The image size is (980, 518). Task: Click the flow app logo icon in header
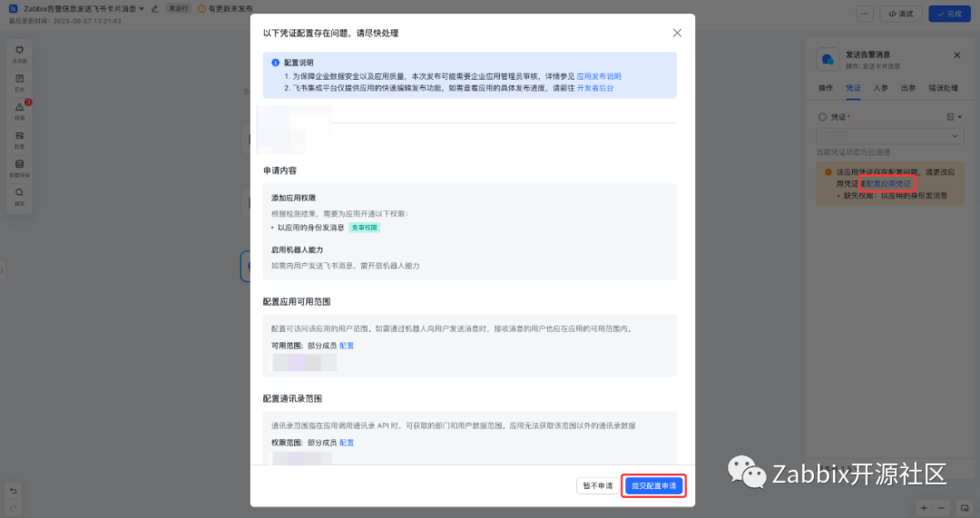pyautogui.click(x=13, y=9)
